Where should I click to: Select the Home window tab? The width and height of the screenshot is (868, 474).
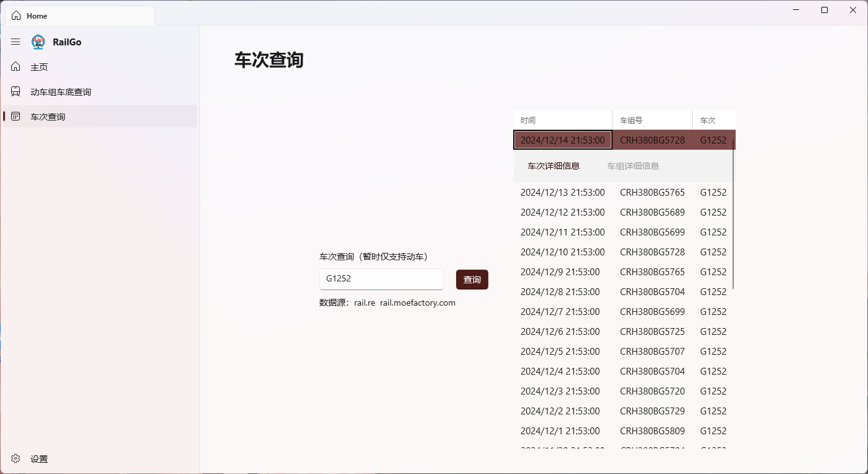80,16
